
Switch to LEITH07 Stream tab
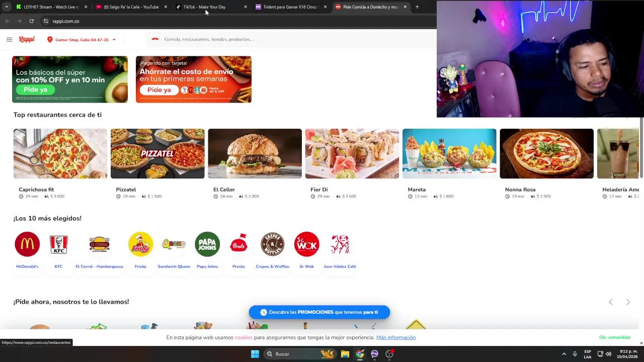[51, 7]
